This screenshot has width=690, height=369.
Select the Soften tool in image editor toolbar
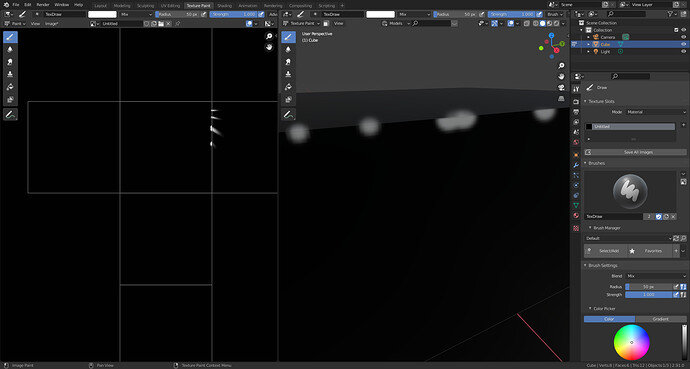point(10,50)
